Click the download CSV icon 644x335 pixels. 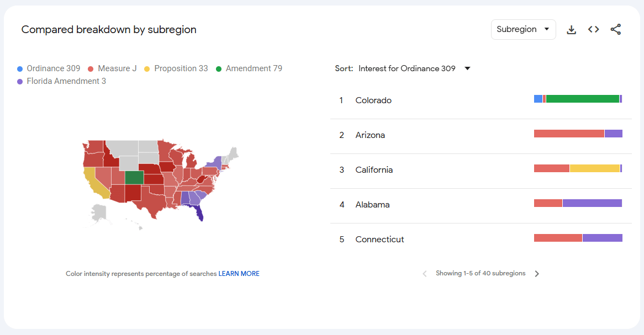pyautogui.click(x=572, y=30)
